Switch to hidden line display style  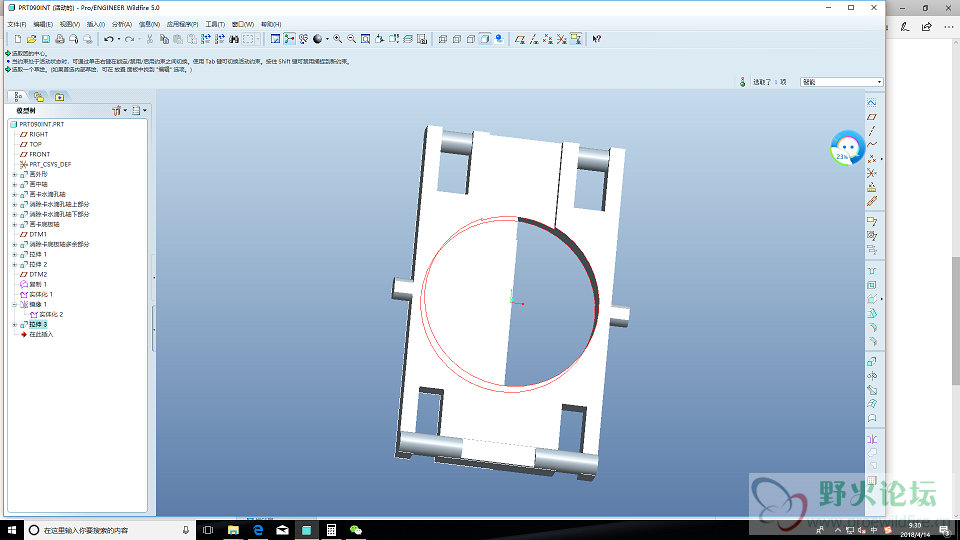(x=457, y=39)
